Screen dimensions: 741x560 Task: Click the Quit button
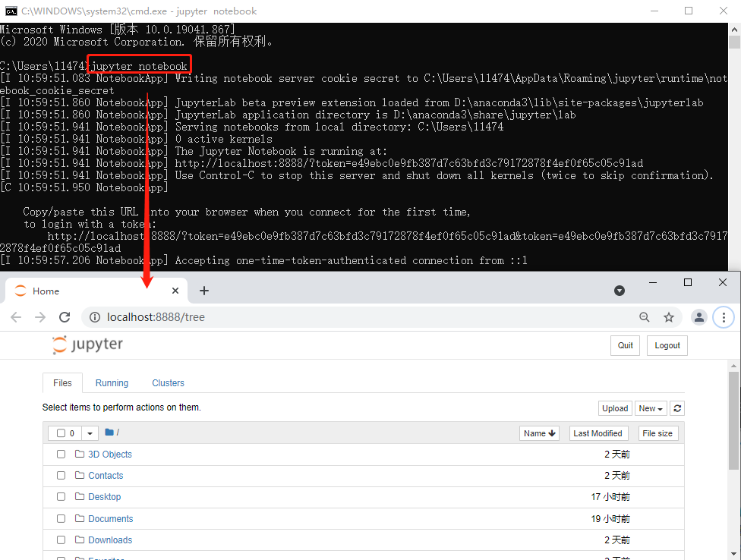click(626, 345)
